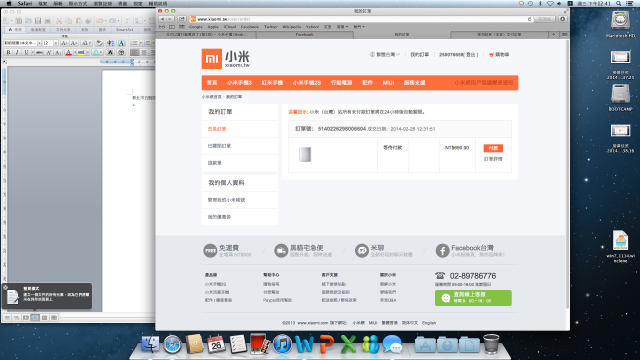This screenshot has height=360, width=640.
Task: Click Xiaomi MI logo
Action: pos(211,59)
